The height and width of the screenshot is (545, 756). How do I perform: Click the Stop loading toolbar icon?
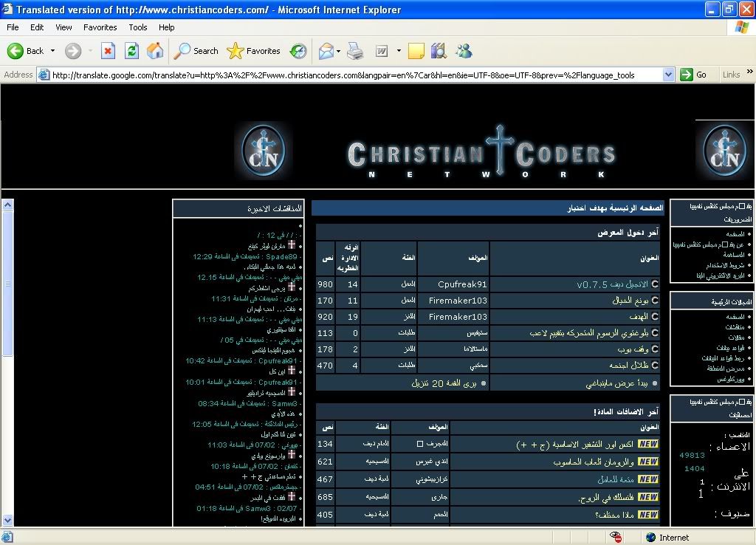coord(109,51)
